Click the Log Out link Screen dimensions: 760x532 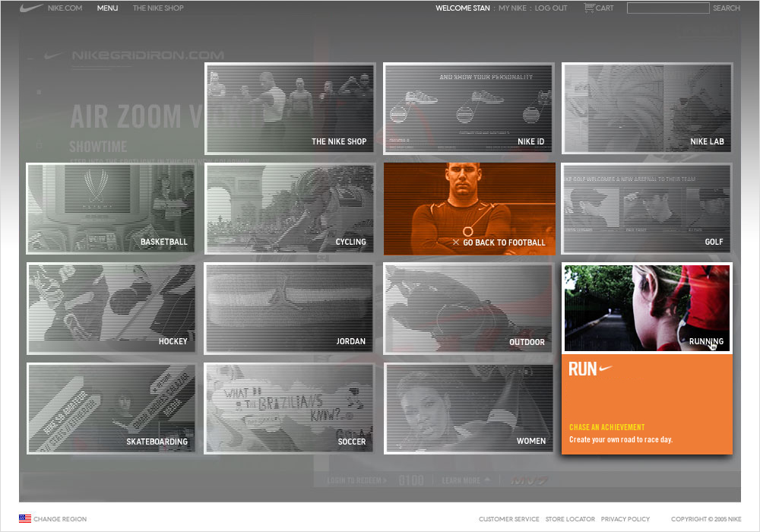coord(551,8)
